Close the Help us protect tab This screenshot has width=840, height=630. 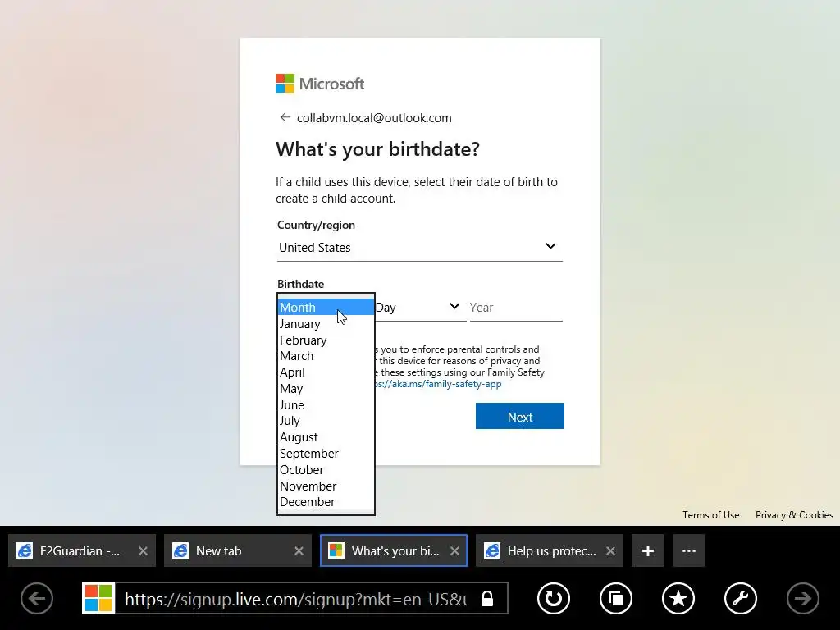point(610,550)
